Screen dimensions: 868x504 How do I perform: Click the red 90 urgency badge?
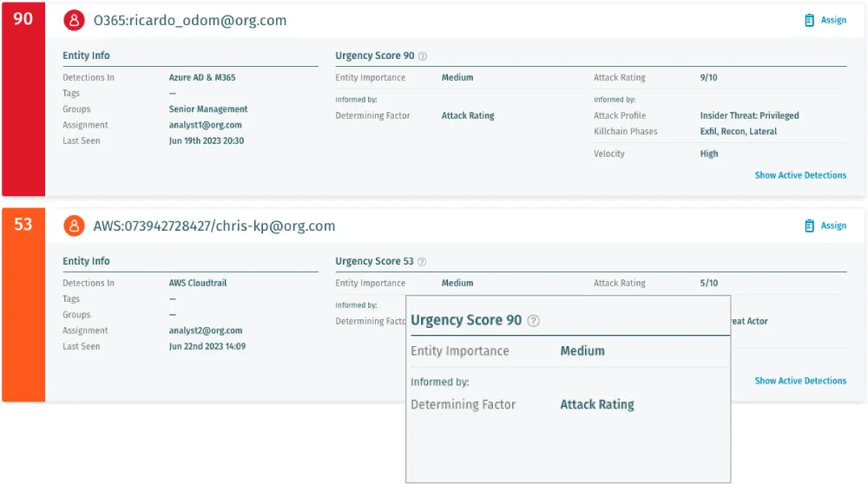(23, 18)
